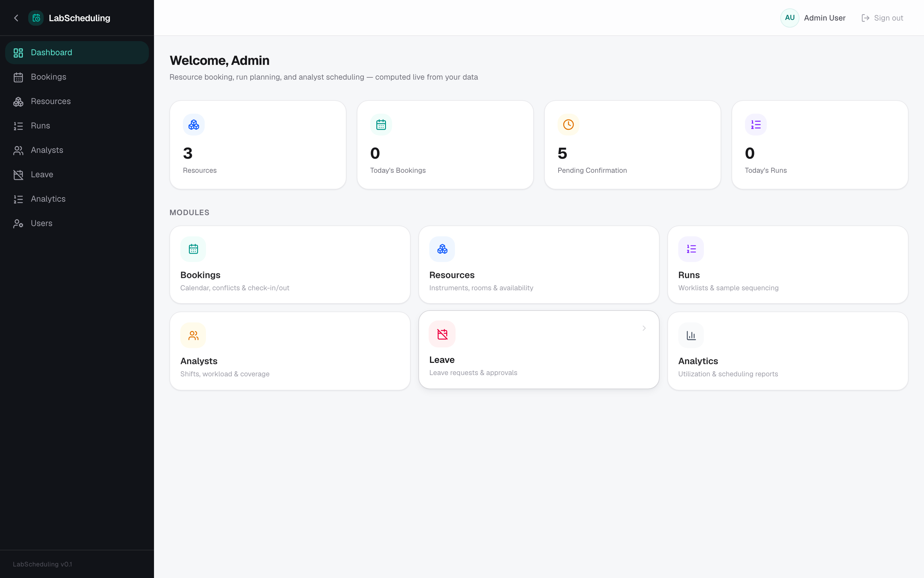Click the AU user avatar
The image size is (924, 578).
tap(790, 18)
